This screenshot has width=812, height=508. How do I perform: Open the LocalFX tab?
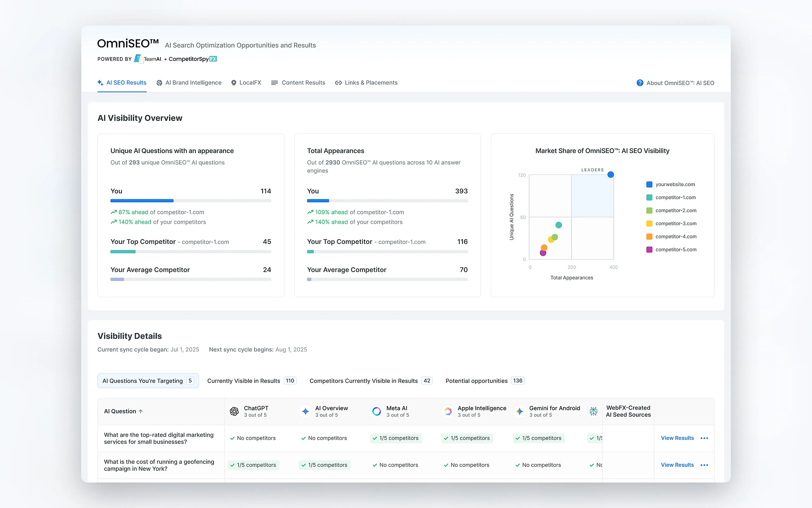pos(246,83)
